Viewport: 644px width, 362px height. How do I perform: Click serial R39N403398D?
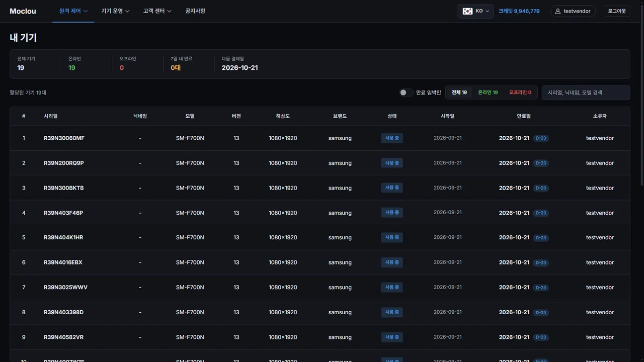coord(63,312)
